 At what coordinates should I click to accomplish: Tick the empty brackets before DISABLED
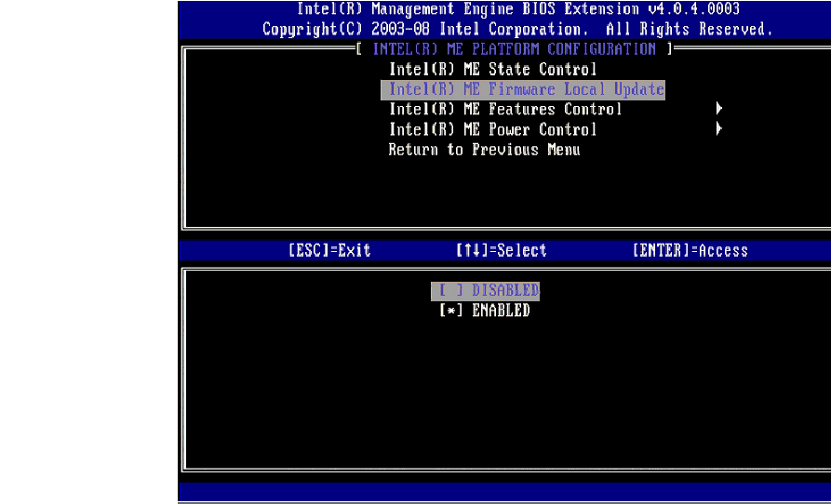pyautogui.click(x=450, y=291)
